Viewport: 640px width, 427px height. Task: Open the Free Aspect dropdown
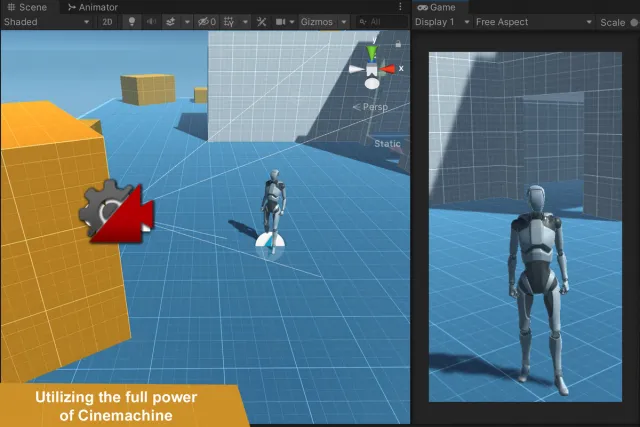pyautogui.click(x=534, y=22)
